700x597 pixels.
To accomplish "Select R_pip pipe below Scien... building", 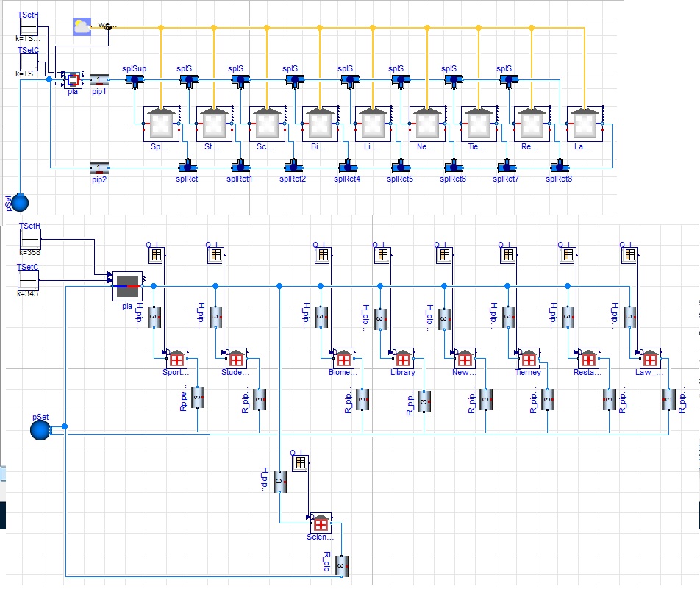I will (x=341, y=566).
